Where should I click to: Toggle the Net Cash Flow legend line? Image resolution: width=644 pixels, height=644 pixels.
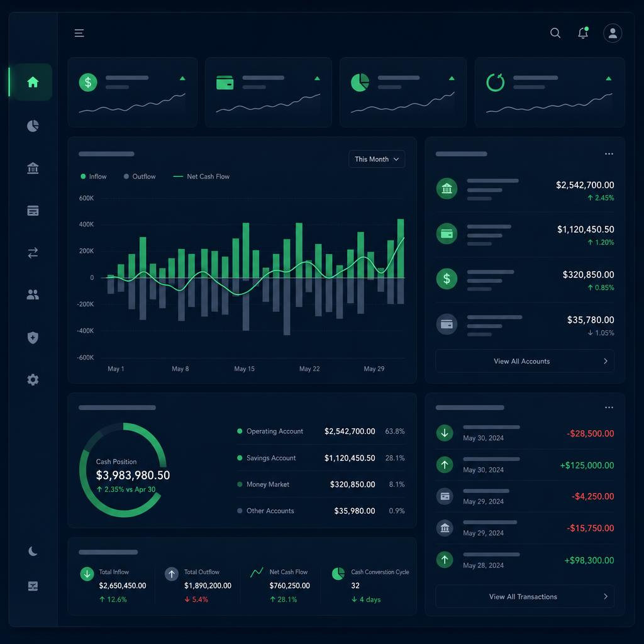tap(201, 177)
